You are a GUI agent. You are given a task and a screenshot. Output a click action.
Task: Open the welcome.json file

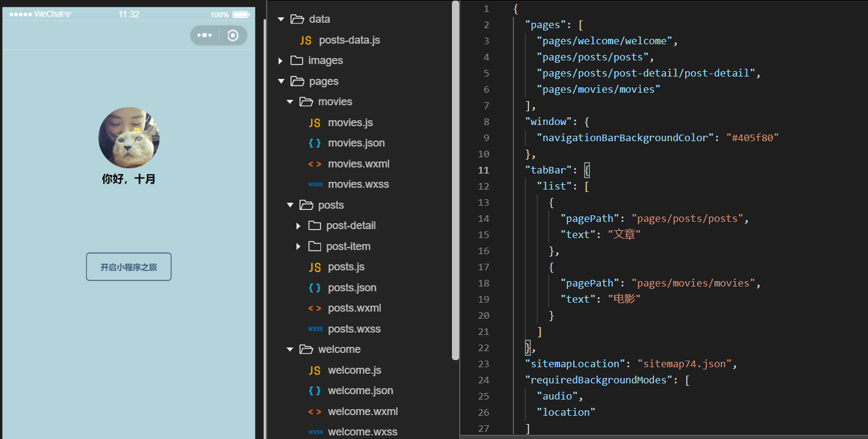pyautogui.click(x=360, y=391)
